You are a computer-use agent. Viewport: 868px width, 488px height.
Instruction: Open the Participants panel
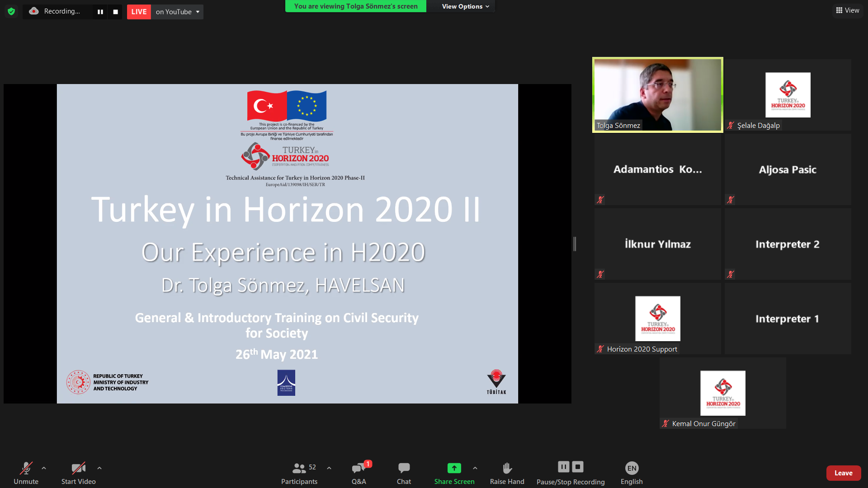coord(299,473)
